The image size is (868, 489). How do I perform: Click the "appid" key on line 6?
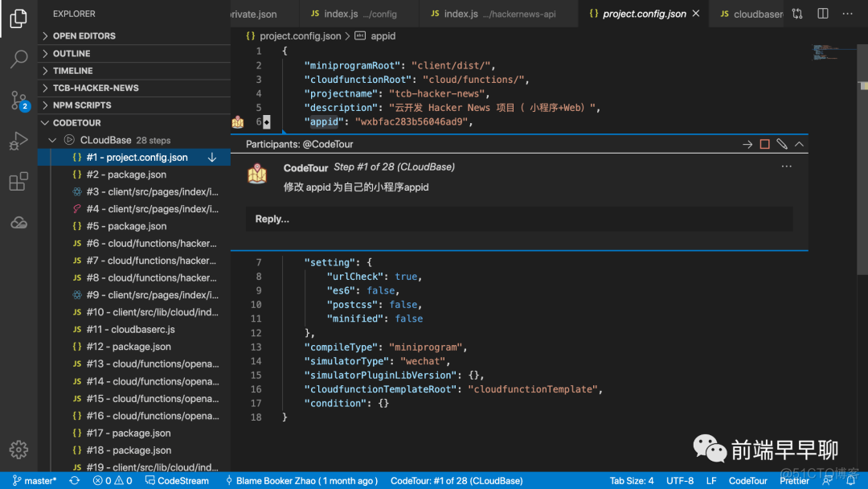point(323,121)
